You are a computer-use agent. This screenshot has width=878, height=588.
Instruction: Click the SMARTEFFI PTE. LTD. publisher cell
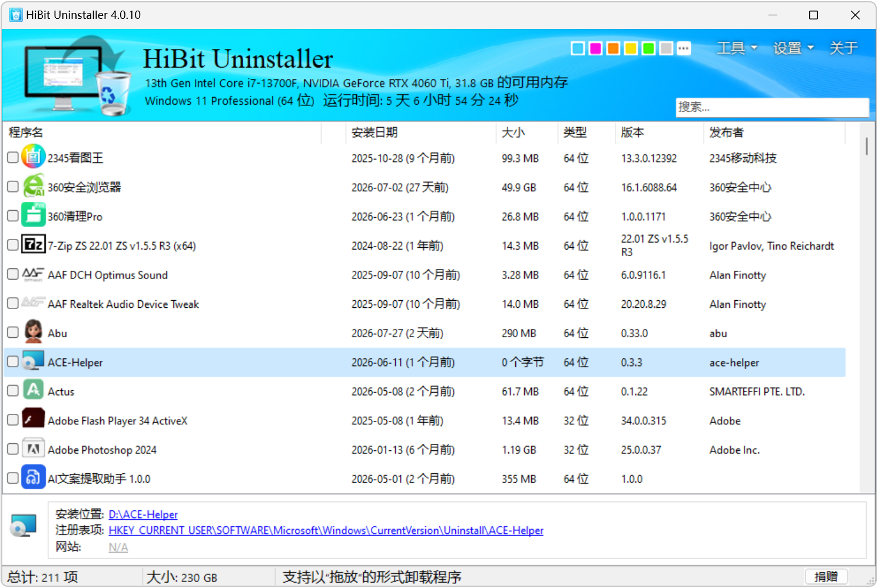pyautogui.click(x=757, y=392)
